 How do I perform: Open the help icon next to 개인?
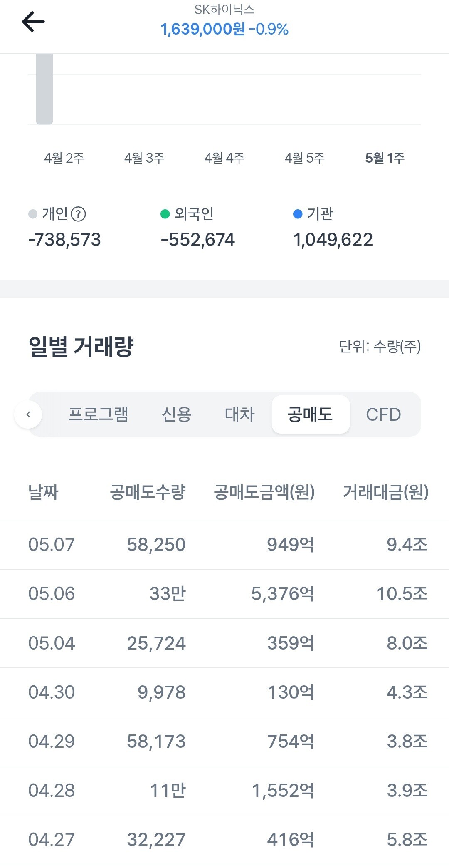coord(78,214)
